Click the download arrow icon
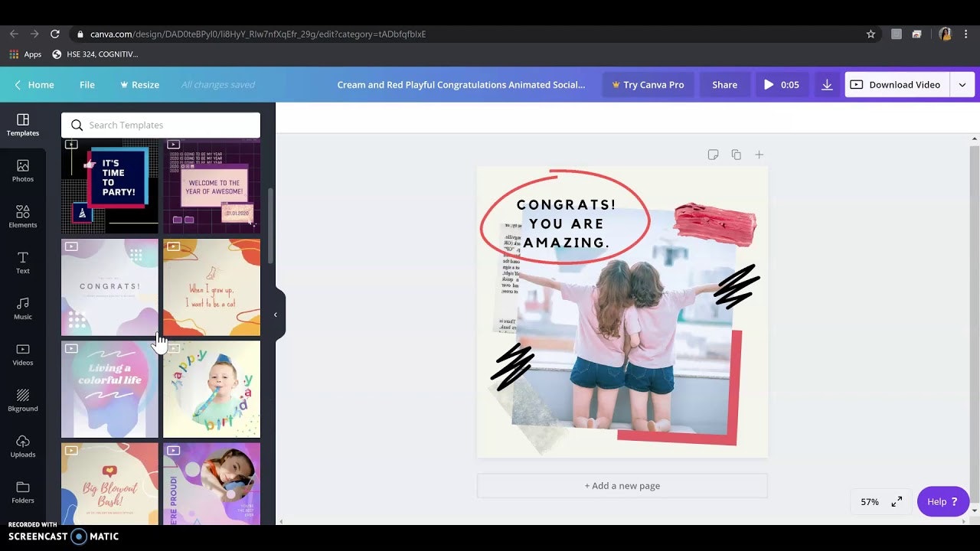This screenshot has height=551, width=980. tap(827, 85)
